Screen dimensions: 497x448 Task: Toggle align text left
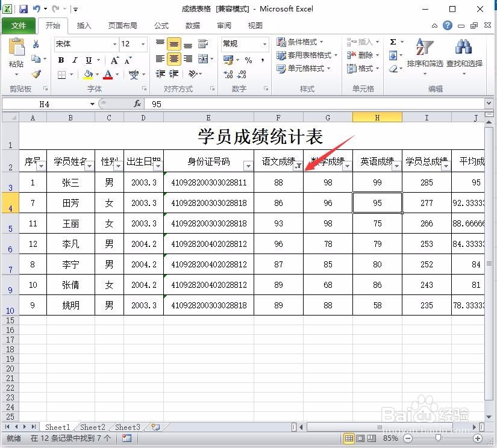click(x=160, y=59)
